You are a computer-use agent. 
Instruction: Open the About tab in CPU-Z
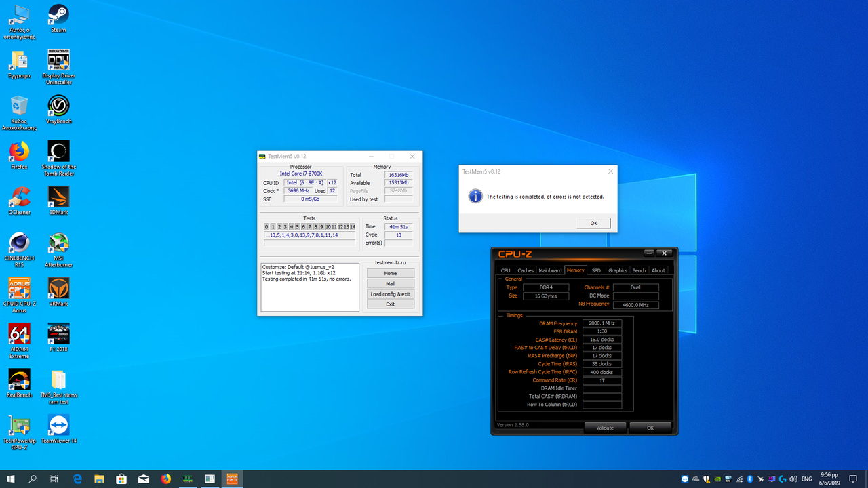point(658,270)
